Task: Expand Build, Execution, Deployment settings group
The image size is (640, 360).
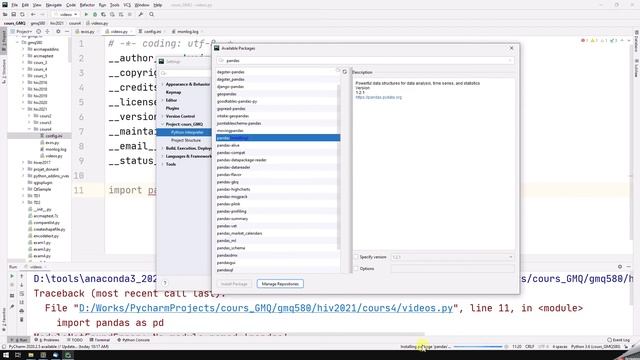Action: click(163, 148)
